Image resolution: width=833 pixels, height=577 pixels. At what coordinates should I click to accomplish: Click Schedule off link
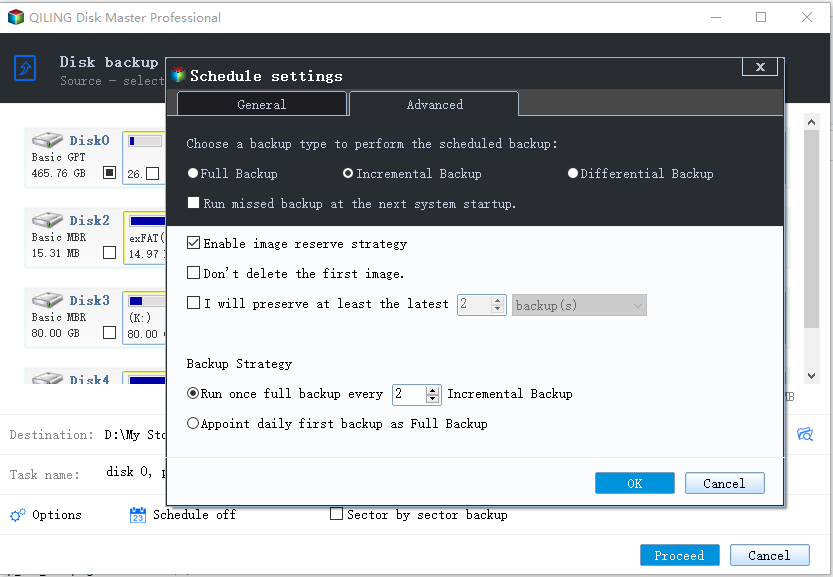pyautogui.click(x=194, y=515)
